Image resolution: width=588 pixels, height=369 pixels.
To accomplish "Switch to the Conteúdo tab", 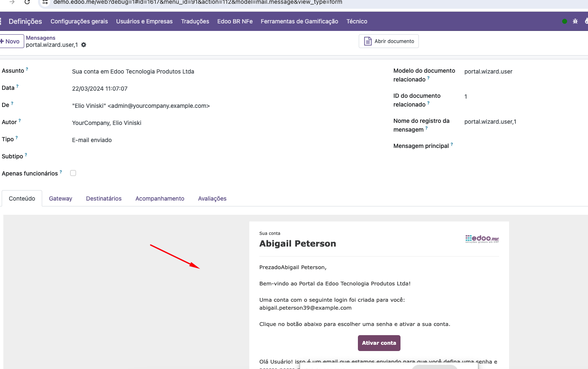I will pyautogui.click(x=22, y=198).
